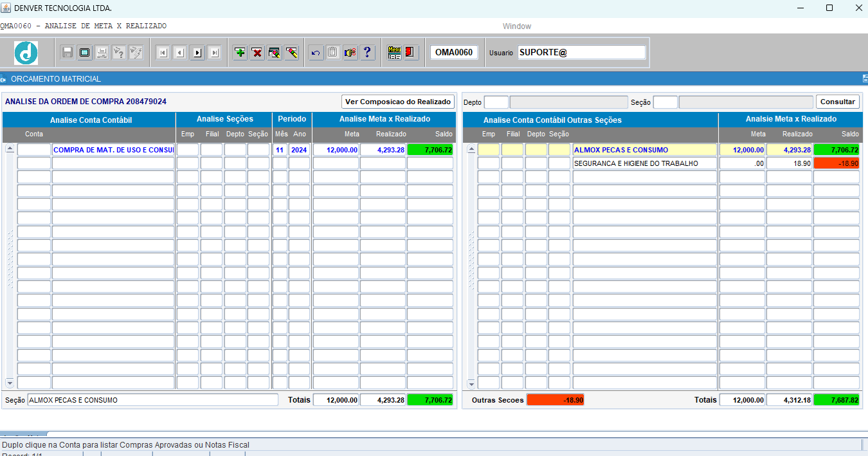Click the Usuario field showing SUPORTE@
The image size is (868, 456).
click(x=581, y=53)
